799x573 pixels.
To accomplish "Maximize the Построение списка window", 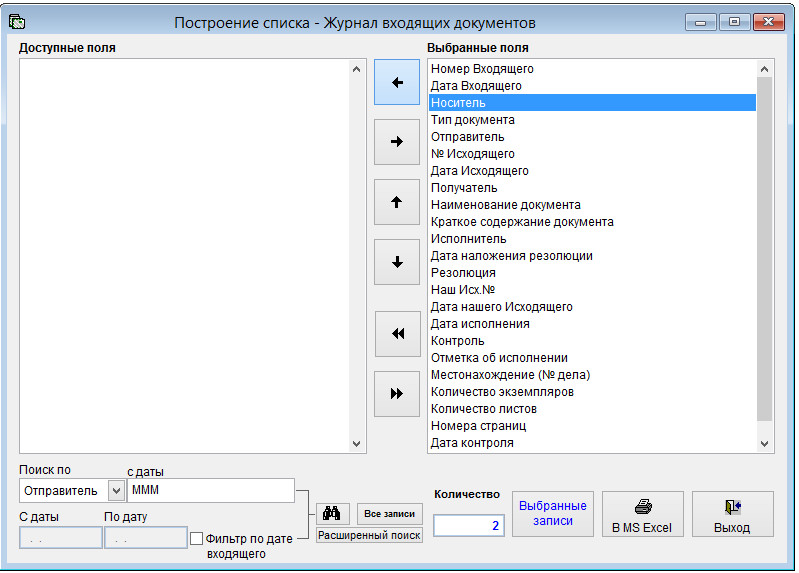I will coord(734,22).
